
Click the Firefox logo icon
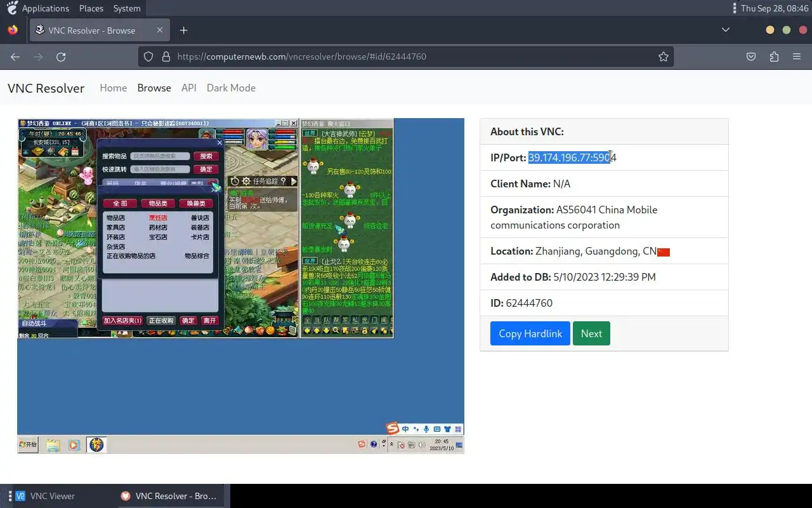tap(13, 30)
